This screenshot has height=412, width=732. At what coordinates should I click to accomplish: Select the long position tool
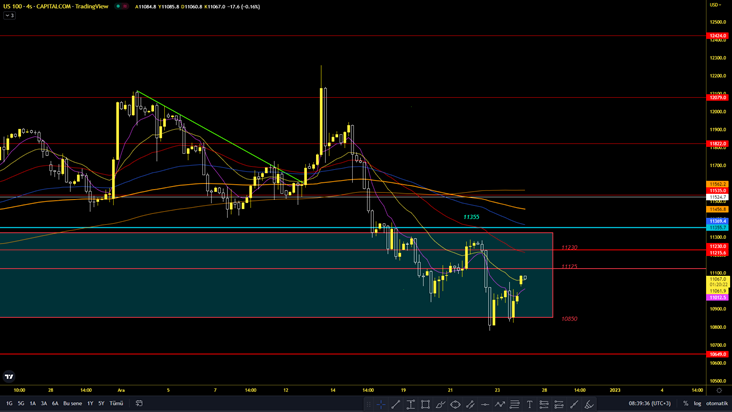pyautogui.click(x=544, y=405)
